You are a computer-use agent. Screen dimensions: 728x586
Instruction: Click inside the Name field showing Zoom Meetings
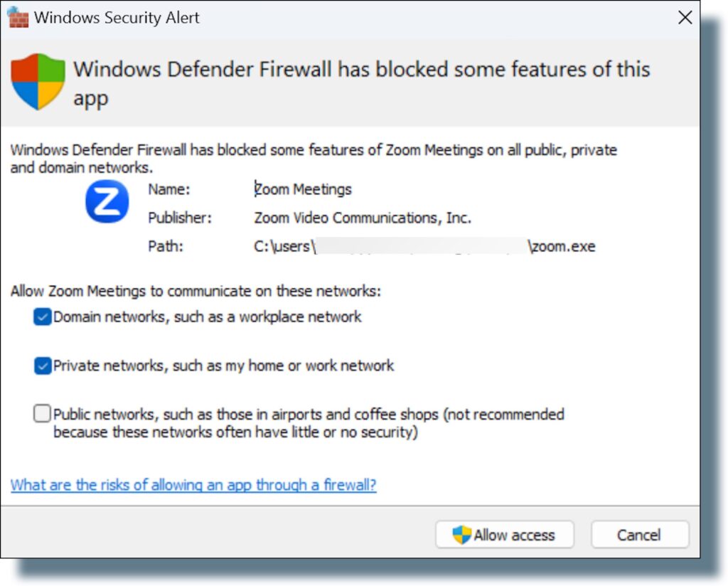pyautogui.click(x=304, y=189)
